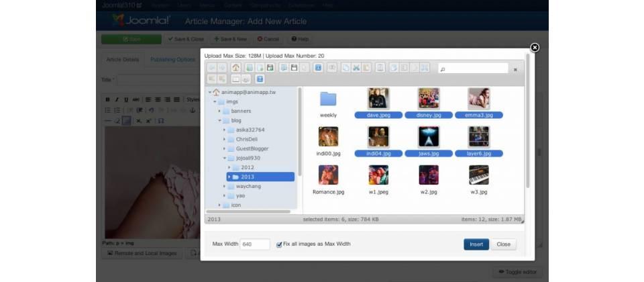Select the dave.jpeg thumbnail

point(378,99)
